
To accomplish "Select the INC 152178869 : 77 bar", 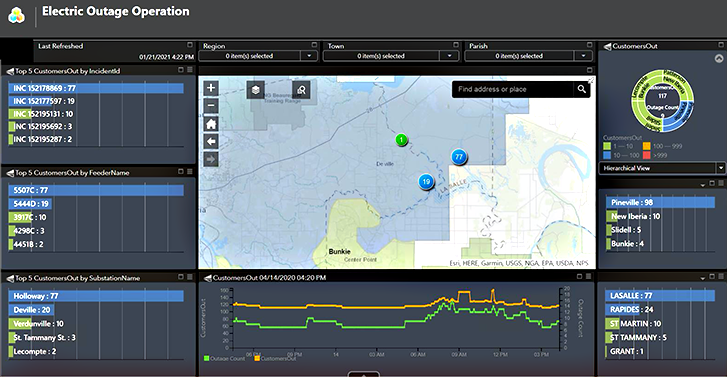I will [x=96, y=88].
